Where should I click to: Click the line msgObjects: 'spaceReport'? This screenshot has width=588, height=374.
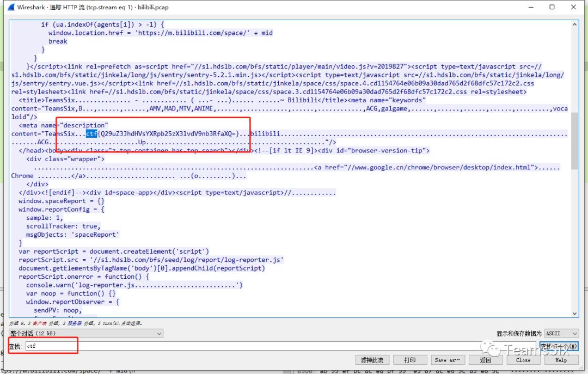click(73, 235)
